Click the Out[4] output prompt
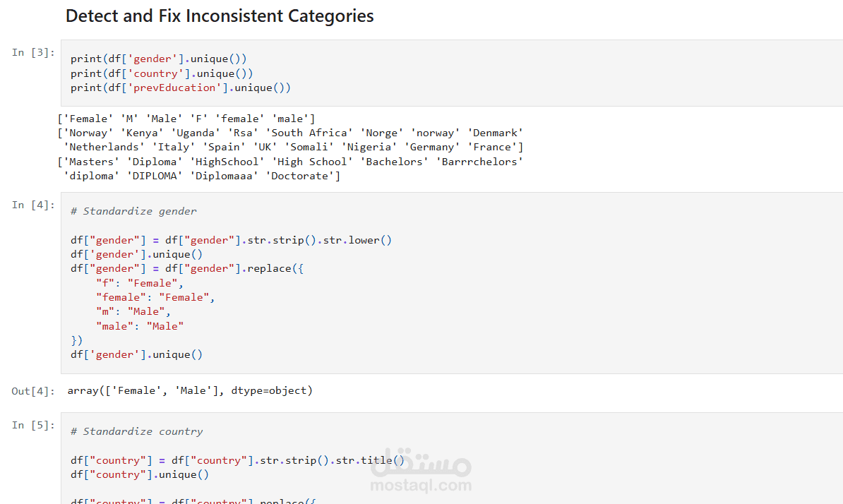 (x=32, y=391)
